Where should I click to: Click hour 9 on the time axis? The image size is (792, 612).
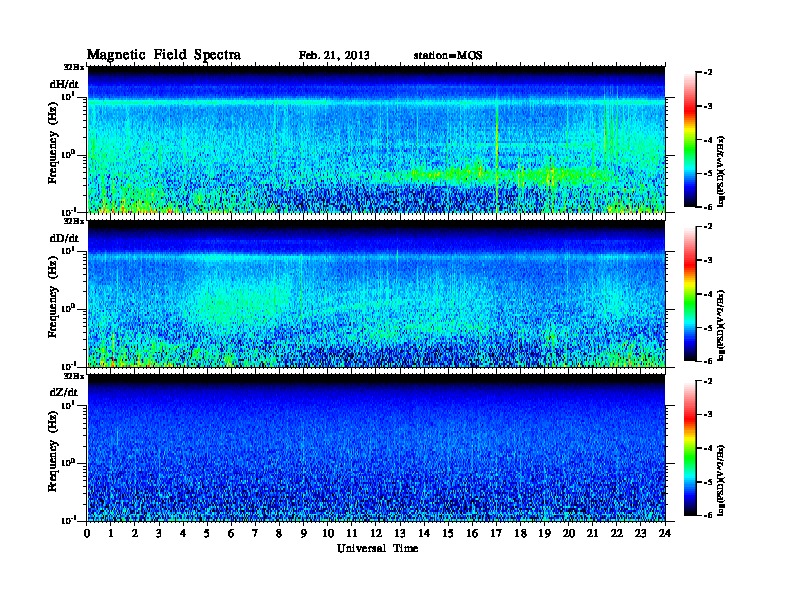tap(304, 533)
